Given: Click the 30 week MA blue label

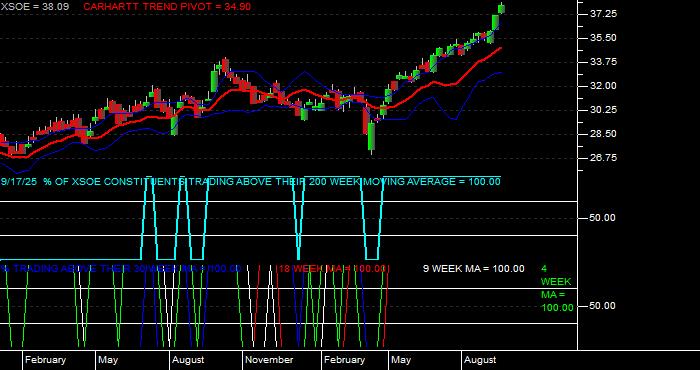Looking at the screenshot, I should 121,269.
